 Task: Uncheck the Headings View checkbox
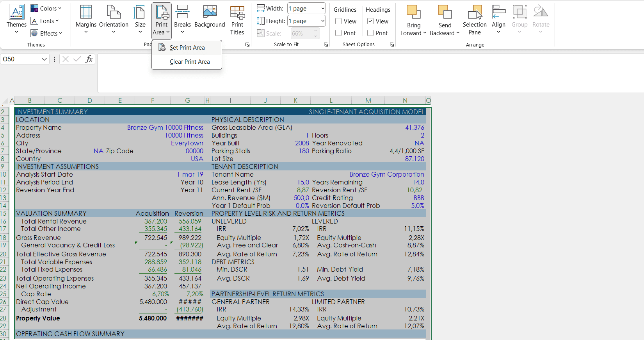(371, 21)
